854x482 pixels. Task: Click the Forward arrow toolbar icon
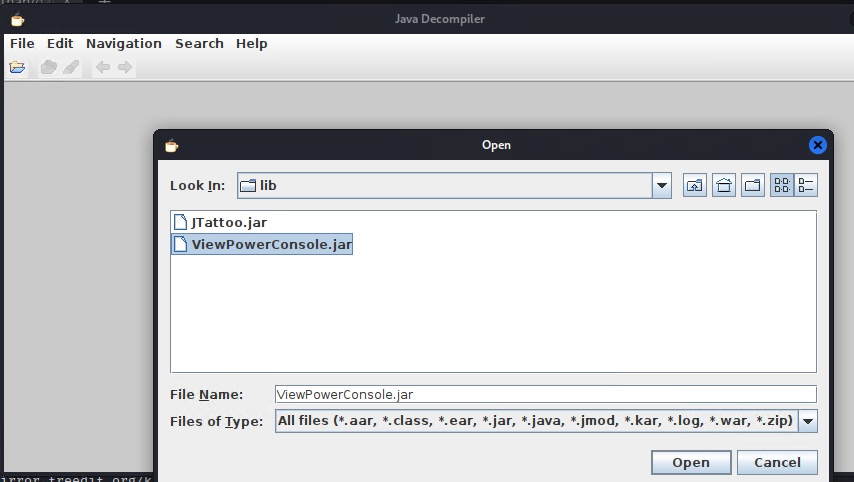pos(125,67)
